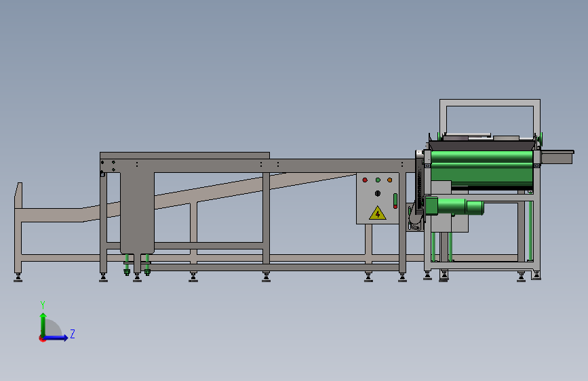
Task: Pick the black selector knob on the control box
Action: pos(378,193)
